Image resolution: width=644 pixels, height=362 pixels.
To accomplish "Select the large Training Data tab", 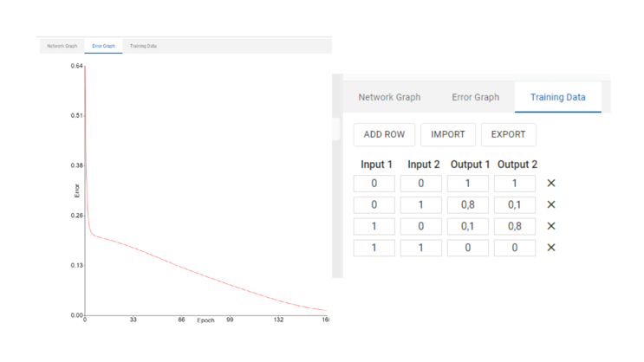I will pos(557,97).
